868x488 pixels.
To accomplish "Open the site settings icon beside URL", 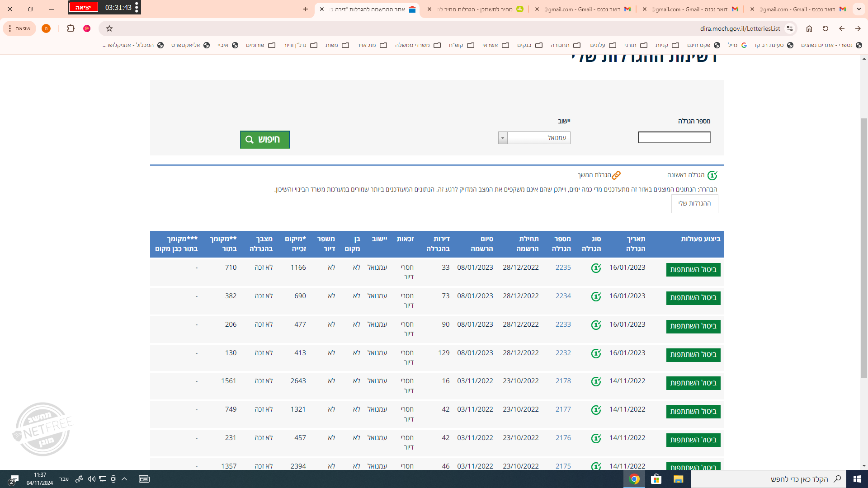I will click(790, 28).
